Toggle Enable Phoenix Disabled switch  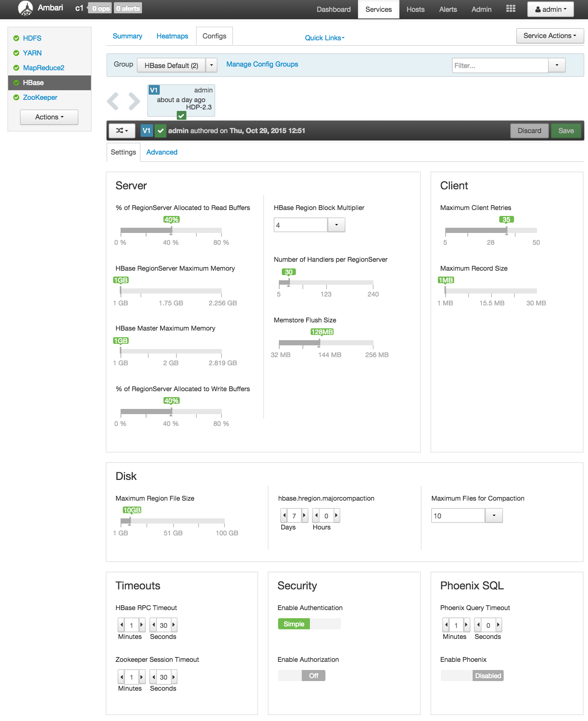(472, 676)
